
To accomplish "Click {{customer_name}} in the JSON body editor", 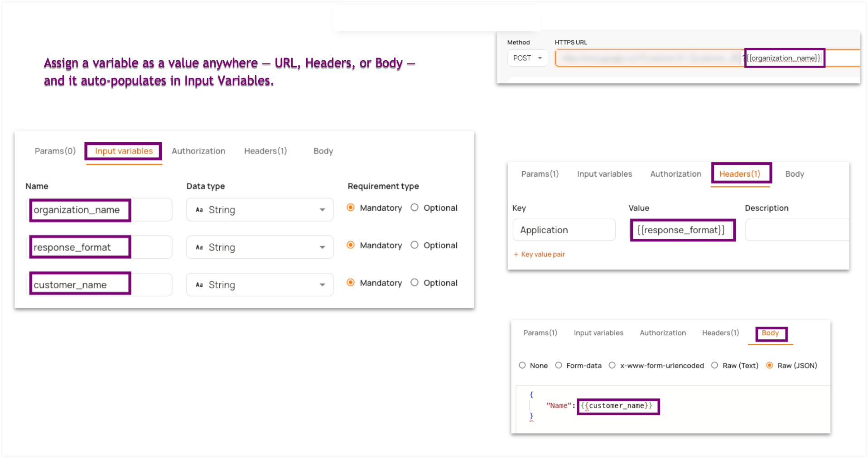I will [x=617, y=406].
